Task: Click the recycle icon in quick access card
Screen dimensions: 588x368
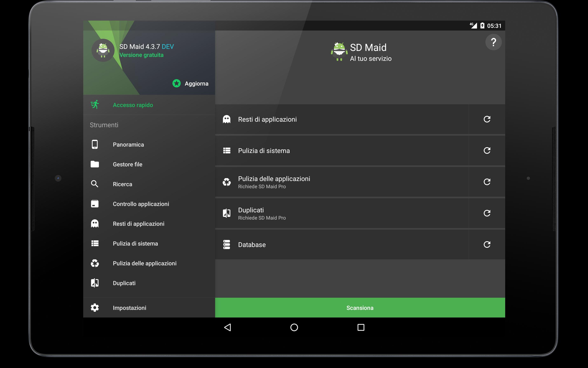Action: pos(227,182)
